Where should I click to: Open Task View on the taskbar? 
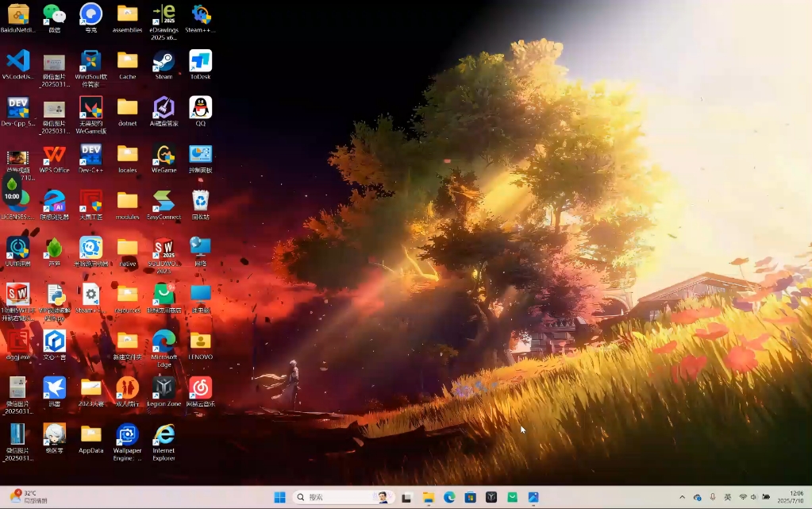[x=406, y=498]
